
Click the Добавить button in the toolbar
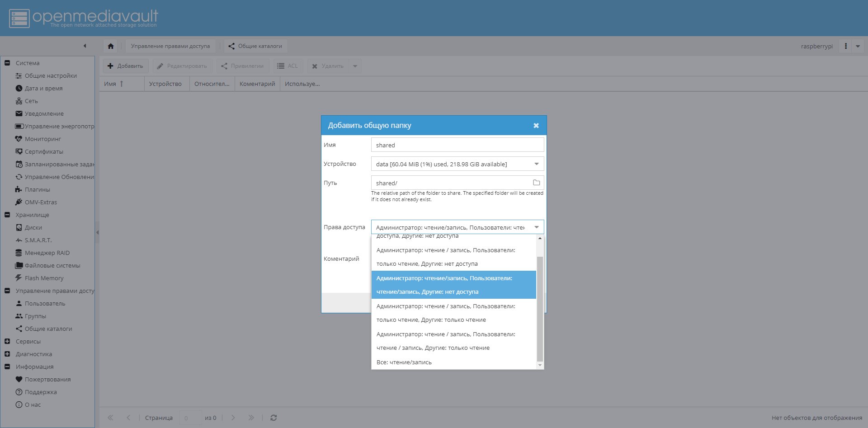(x=125, y=66)
